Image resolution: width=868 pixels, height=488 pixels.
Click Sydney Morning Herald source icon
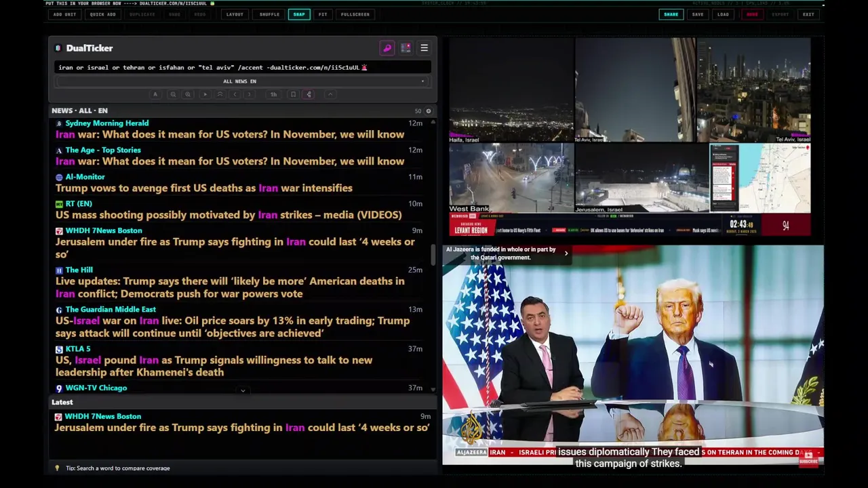(59, 123)
